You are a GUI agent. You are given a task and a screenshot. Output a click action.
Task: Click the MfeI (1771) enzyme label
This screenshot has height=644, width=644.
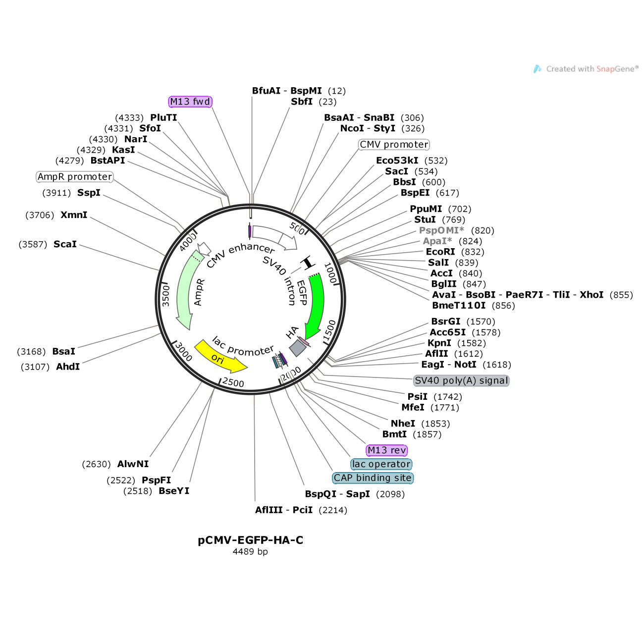(x=430, y=407)
